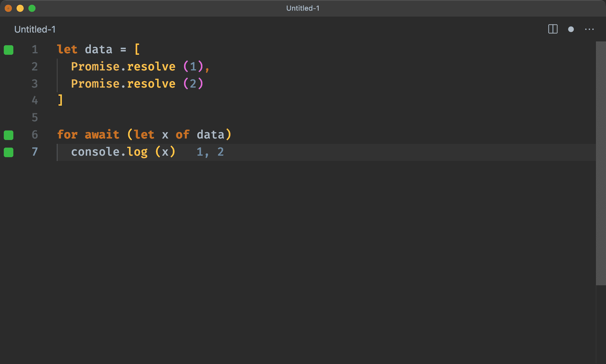Click green coverage marker on line 7

click(9, 152)
